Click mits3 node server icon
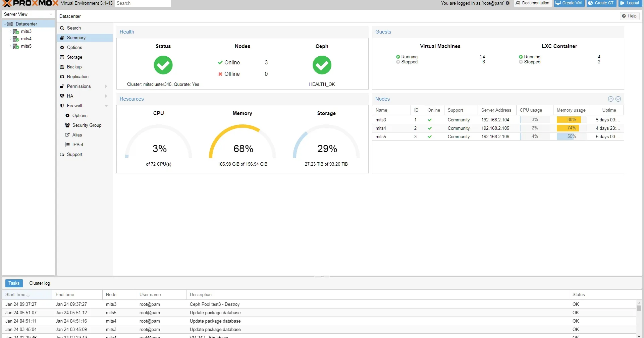This screenshot has width=644, height=338. click(16, 32)
